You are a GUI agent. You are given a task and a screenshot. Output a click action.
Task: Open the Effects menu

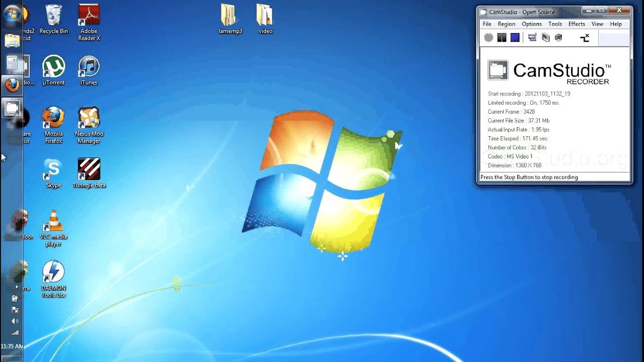click(577, 24)
